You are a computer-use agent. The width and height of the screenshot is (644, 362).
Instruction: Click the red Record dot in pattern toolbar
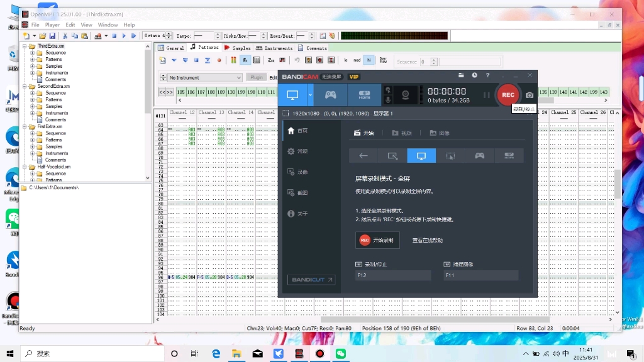(x=219, y=60)
